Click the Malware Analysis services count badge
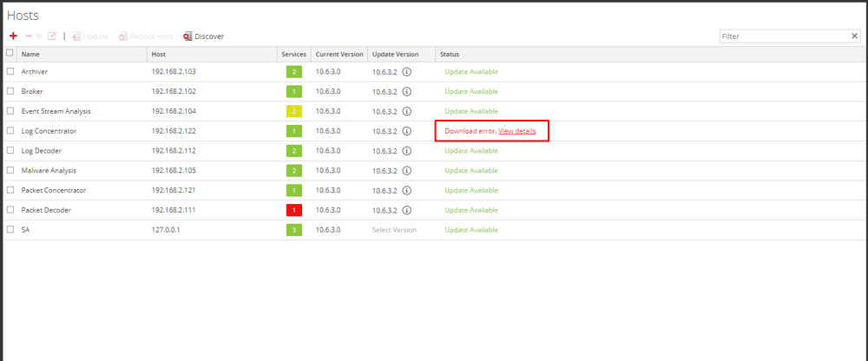Viewport: 868px width, 361px height. 294,171
